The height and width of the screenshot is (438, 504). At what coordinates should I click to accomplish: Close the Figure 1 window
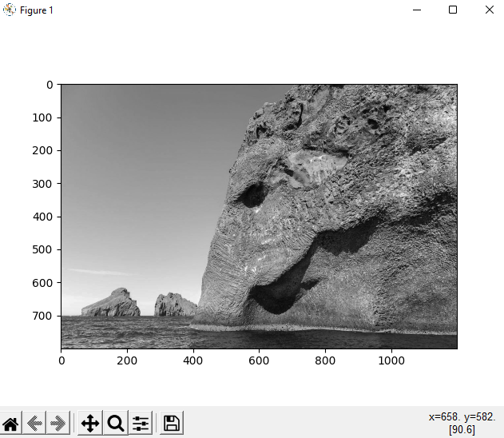[x=489, y=10]
